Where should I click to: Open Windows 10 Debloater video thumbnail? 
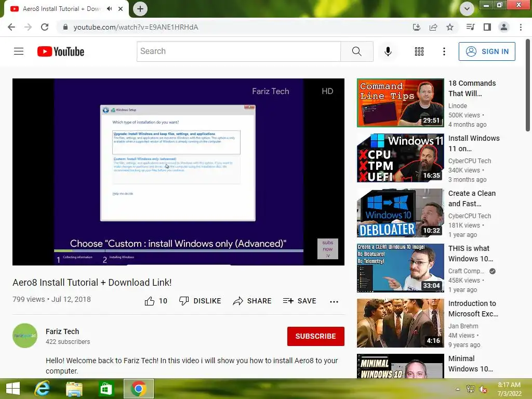pos(401,213)
